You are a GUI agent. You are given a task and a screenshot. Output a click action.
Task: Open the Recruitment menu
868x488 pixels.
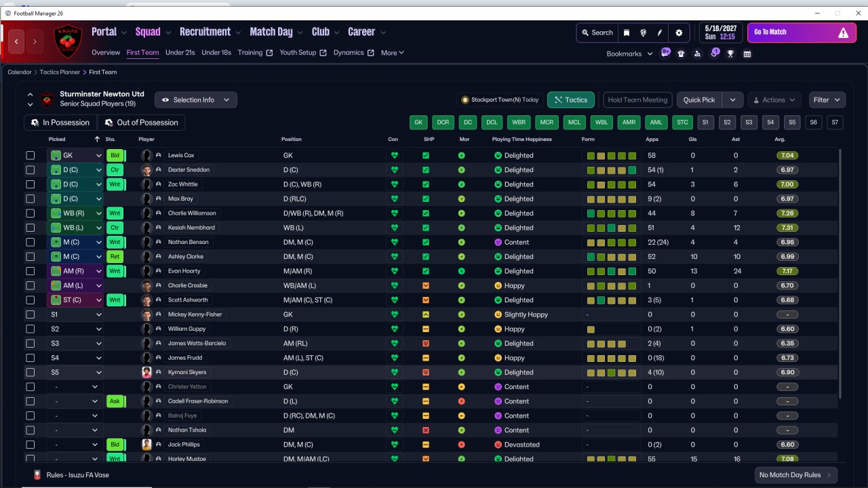210,32
